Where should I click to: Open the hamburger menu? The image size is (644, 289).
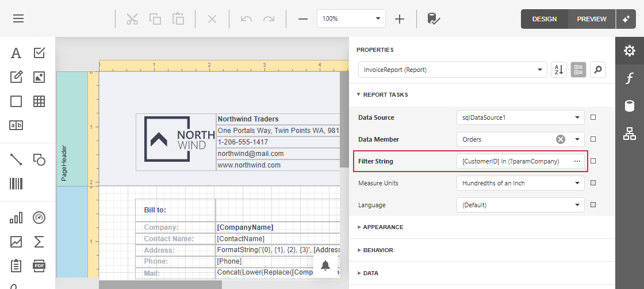[18, 18]
